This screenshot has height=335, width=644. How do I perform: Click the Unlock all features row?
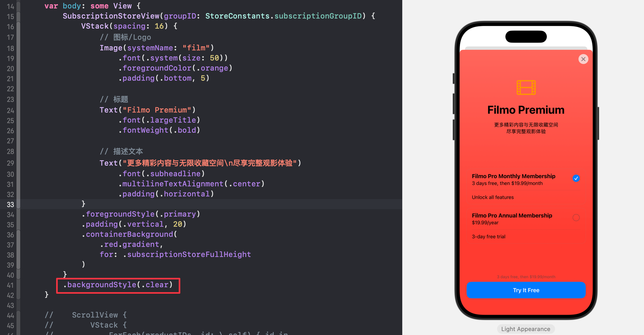point(526,197)
